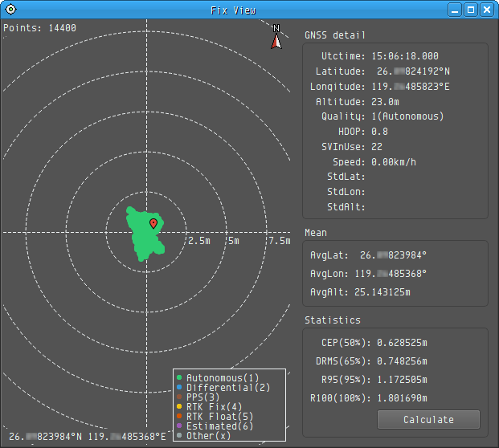Image resolution: width=499 pixels, height=448 pixels.
Task: Click the 7.5m ring label
Action: coord(280,241)
